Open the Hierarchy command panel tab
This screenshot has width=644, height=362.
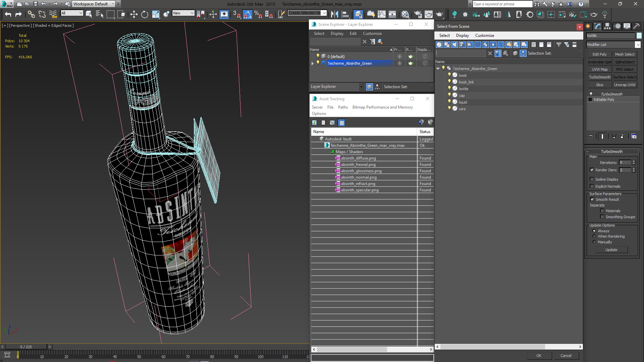(607, 26)
